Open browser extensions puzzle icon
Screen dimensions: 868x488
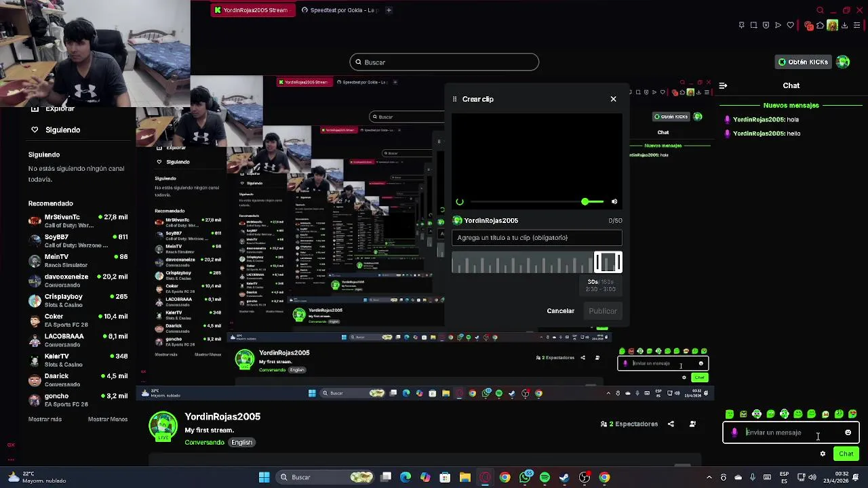tap(820, 26)
